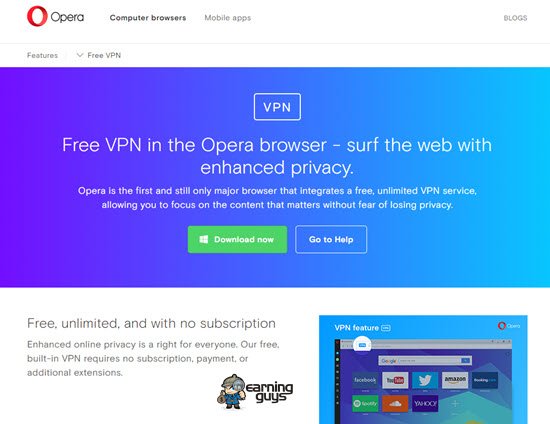The image size is (550, 424).
Task: Click the Windows logo on Download button
Action: (x=204, y=240)
